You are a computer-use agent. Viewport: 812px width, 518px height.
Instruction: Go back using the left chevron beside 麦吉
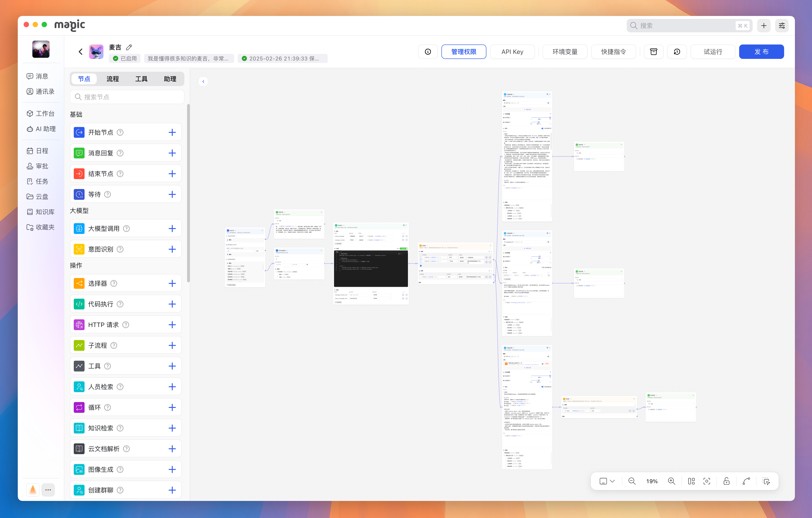click(80, 51)
